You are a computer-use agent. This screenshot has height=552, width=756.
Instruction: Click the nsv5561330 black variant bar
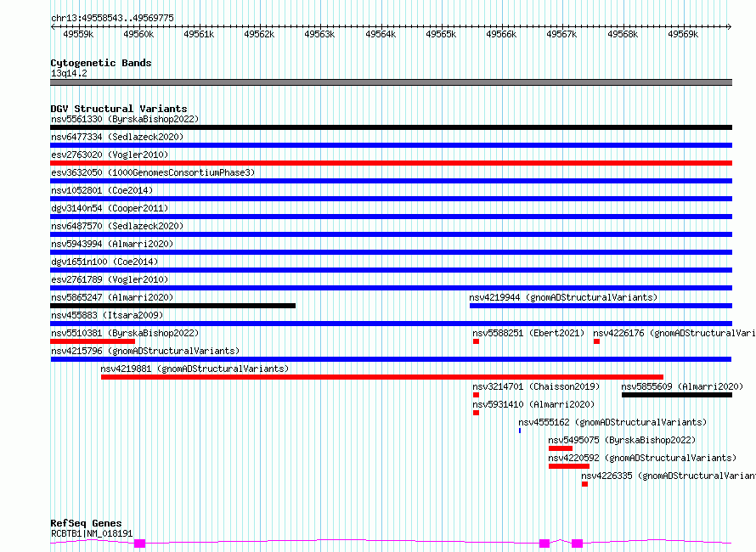(391, 127)
